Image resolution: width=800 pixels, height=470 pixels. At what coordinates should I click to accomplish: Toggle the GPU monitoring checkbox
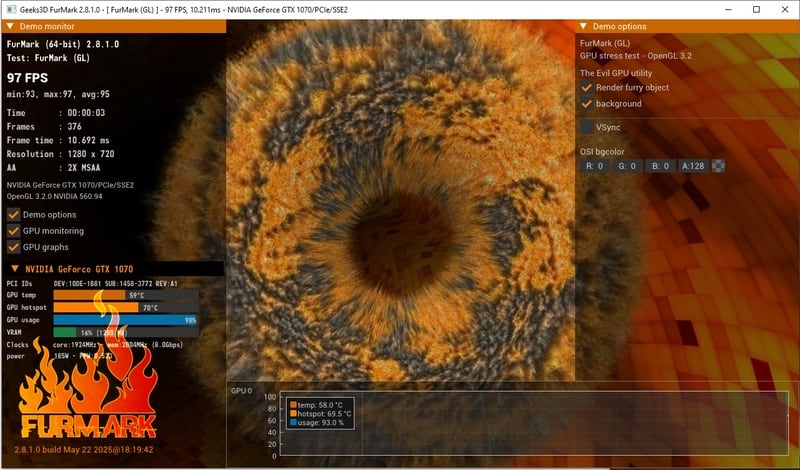point(14,231)
